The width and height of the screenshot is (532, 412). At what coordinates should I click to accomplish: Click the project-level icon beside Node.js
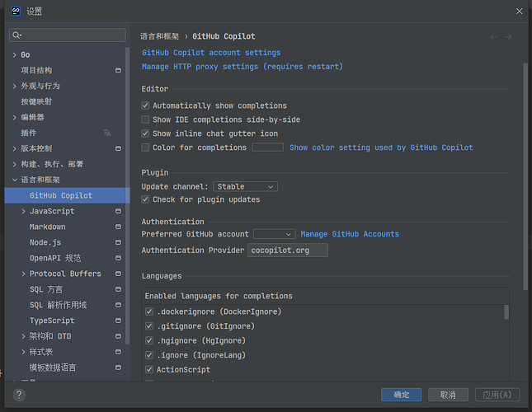118,242
